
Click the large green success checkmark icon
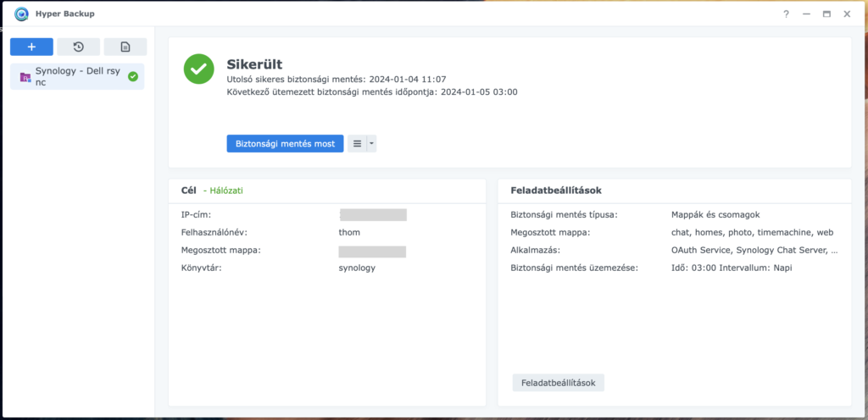[x=198, y=69]
